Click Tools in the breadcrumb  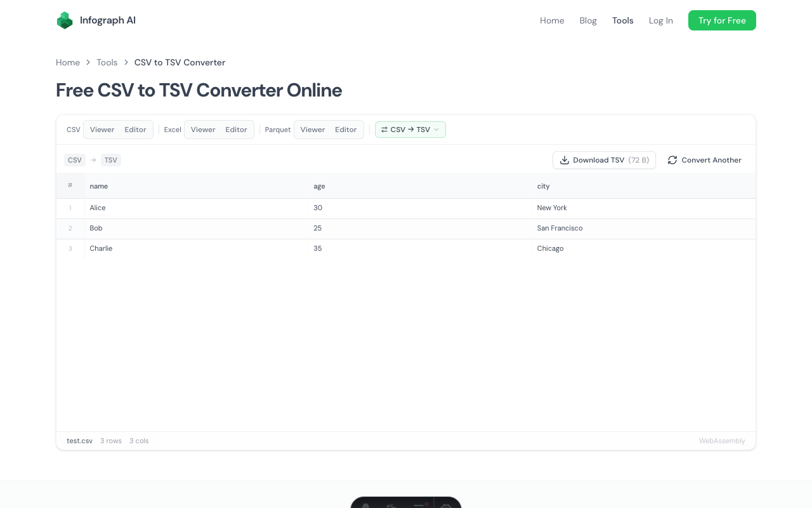tap(107, 62)
